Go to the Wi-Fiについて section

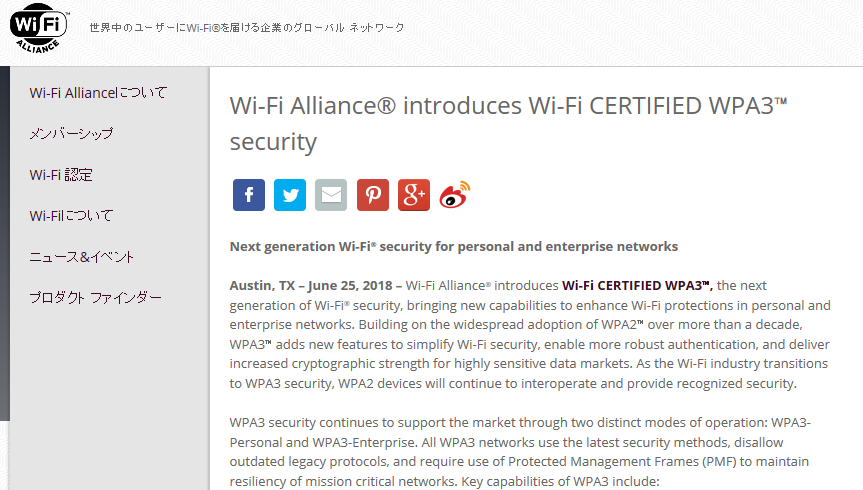(71, 215)
